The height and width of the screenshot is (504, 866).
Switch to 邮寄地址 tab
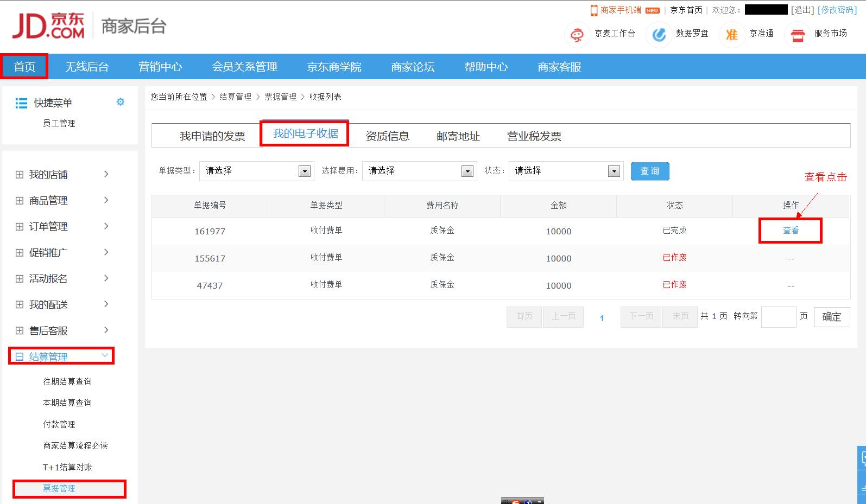(x=458, y=136)
